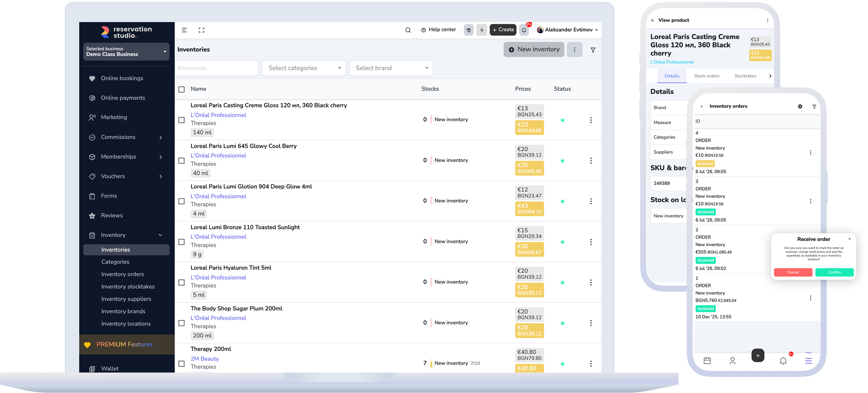The height and width of the screenshot is (393, 868).
Task: Check Loreal Paris Casting Creme Gloss row
Action: 181,120
